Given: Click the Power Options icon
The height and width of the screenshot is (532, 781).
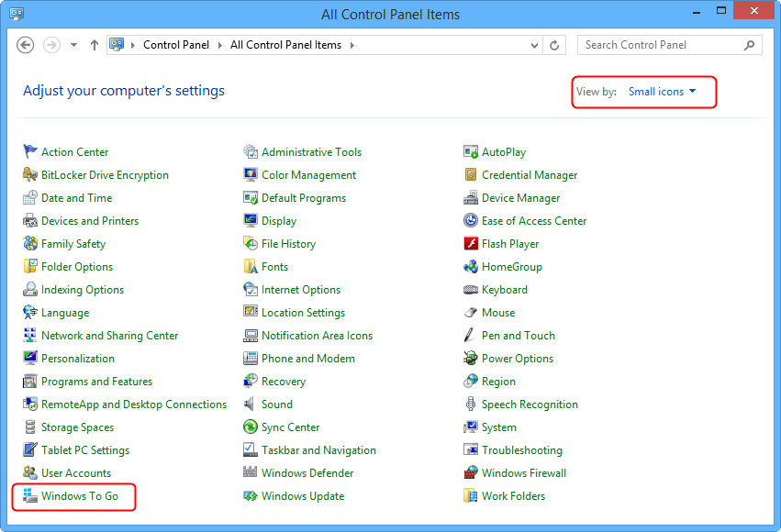Looking at the screenshot, I should 471,359.
